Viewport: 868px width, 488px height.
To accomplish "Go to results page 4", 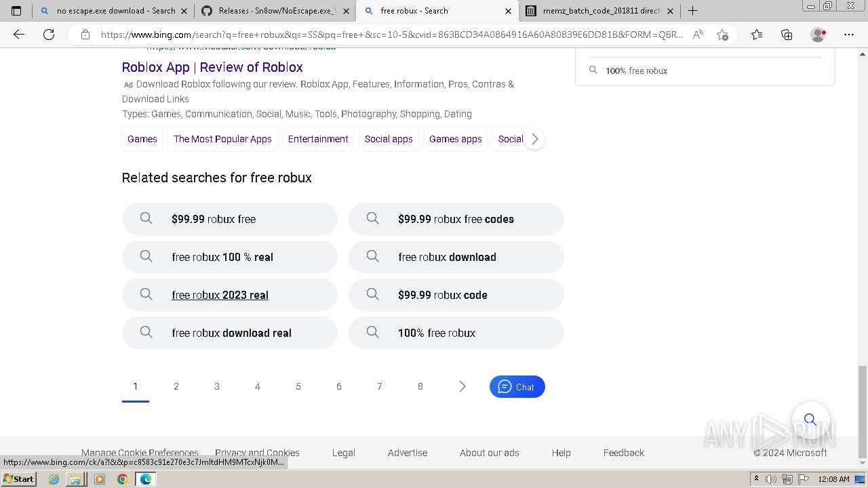I will tap(258, 386).
